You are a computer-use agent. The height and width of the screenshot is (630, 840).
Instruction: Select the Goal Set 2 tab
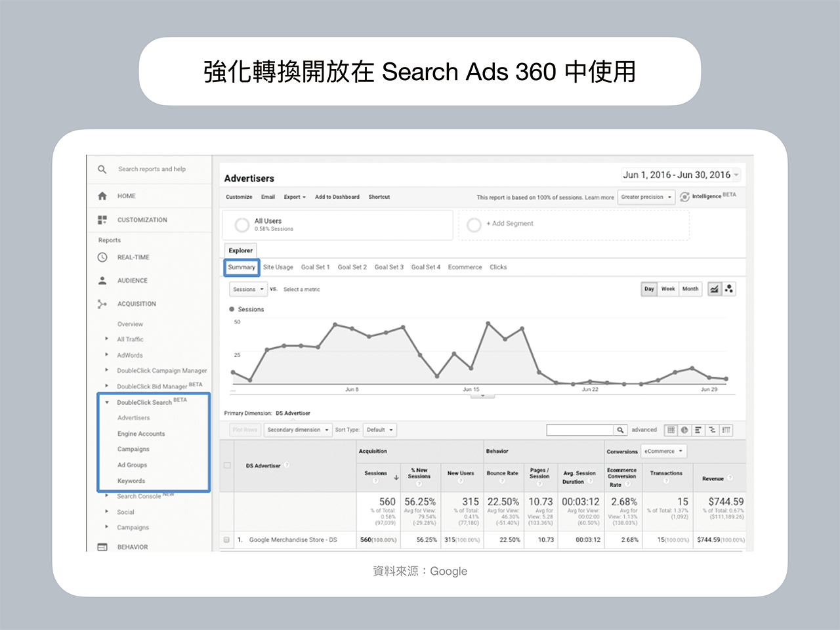[352, 267]
